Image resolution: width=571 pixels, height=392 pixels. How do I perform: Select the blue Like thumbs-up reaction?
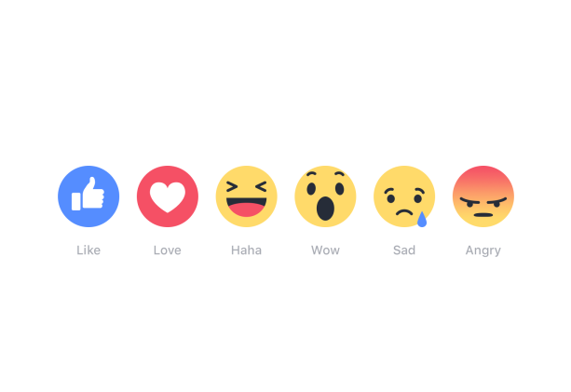point(88,196)
